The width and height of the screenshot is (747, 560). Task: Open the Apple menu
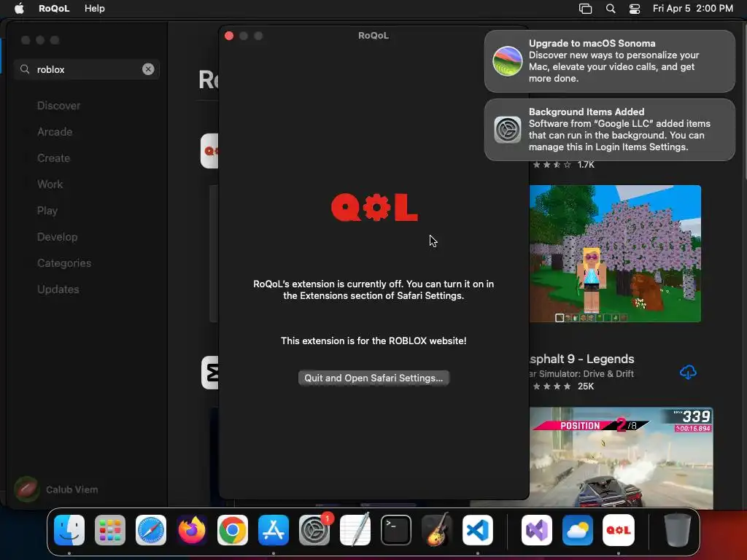pos(19,8)
